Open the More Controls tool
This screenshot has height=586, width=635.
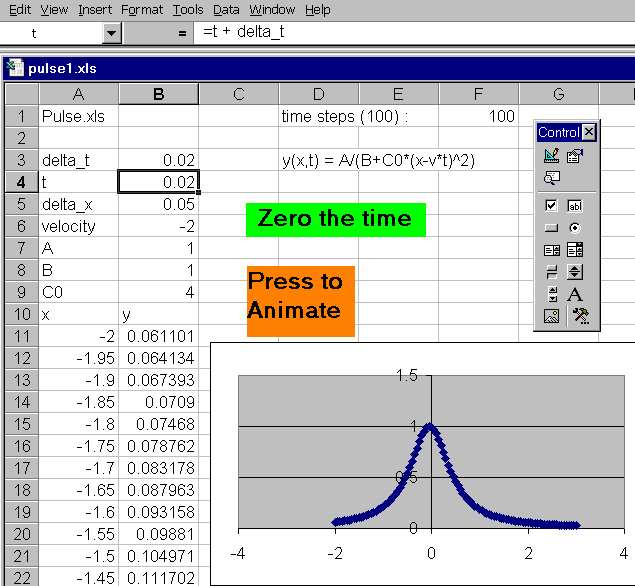[579, 316]
